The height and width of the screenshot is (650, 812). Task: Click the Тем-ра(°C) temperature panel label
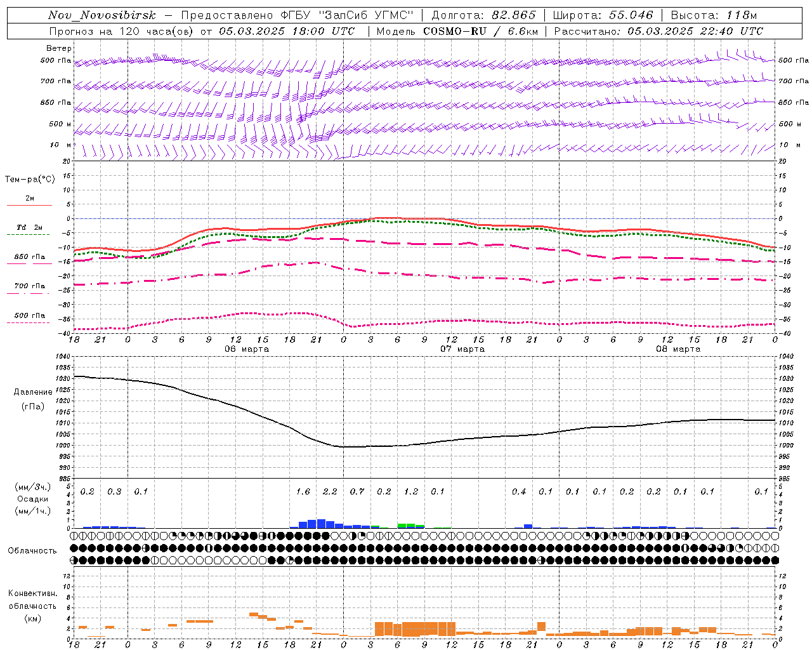click(30, 180)
